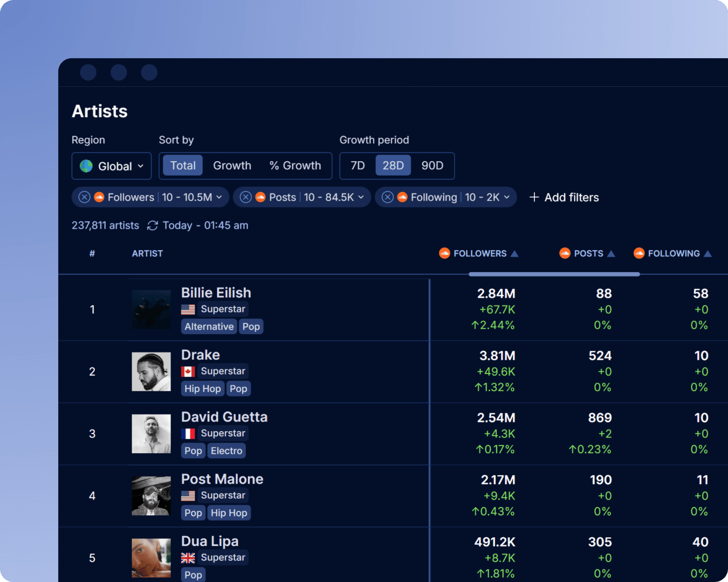Remove the Followers filter via its X icon

[x=84, y=197]
